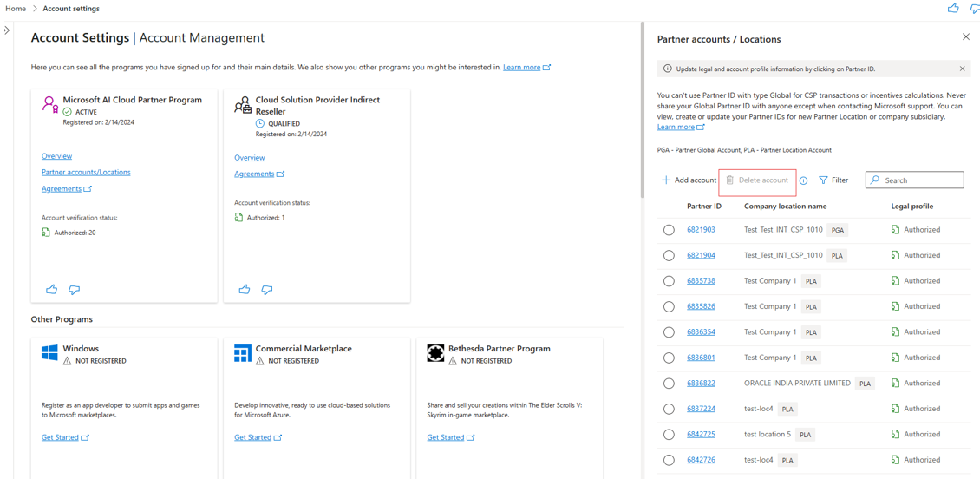
Task: Open partner ID 6842725 link
Action: click(701, 434)
